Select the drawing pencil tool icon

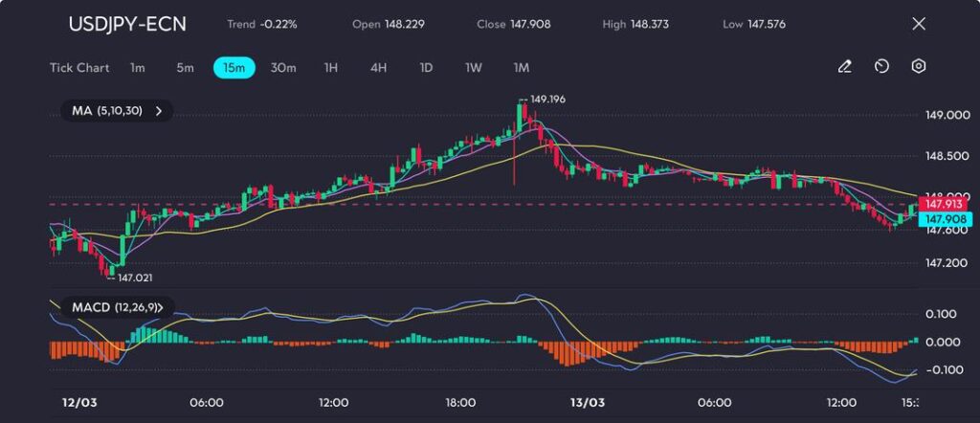844,67
